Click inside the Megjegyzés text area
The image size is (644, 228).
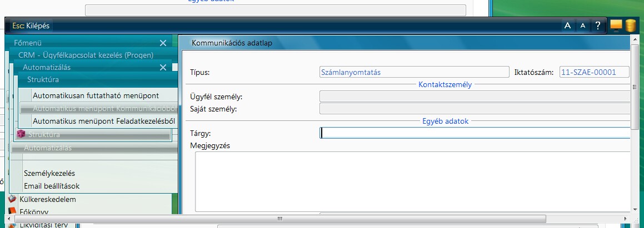(413, 181)
